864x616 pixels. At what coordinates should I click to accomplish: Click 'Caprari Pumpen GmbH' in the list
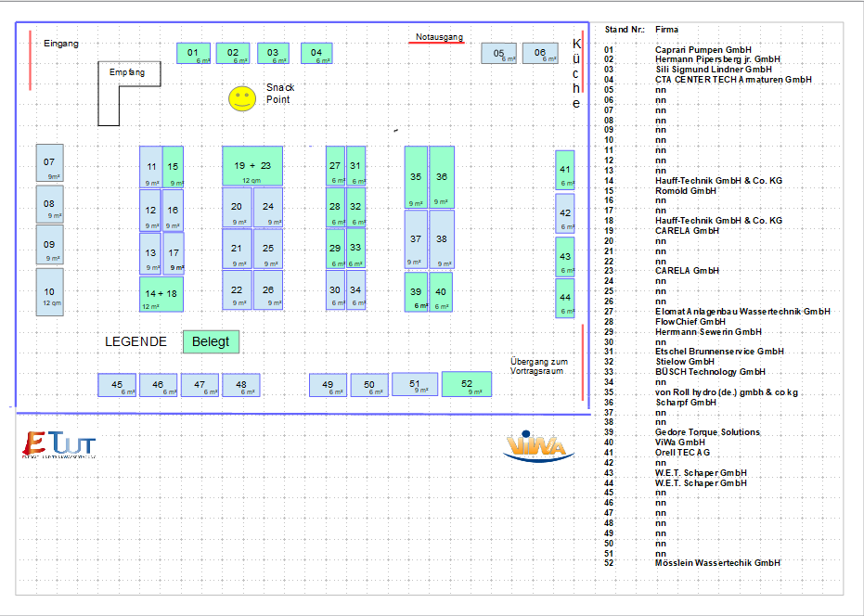(x=703, y=49)
